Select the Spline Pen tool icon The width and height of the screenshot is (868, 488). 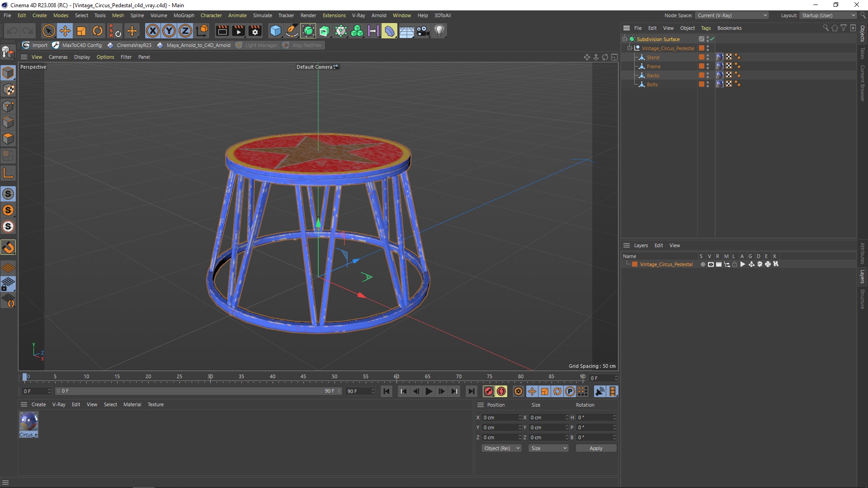(292, 31)
